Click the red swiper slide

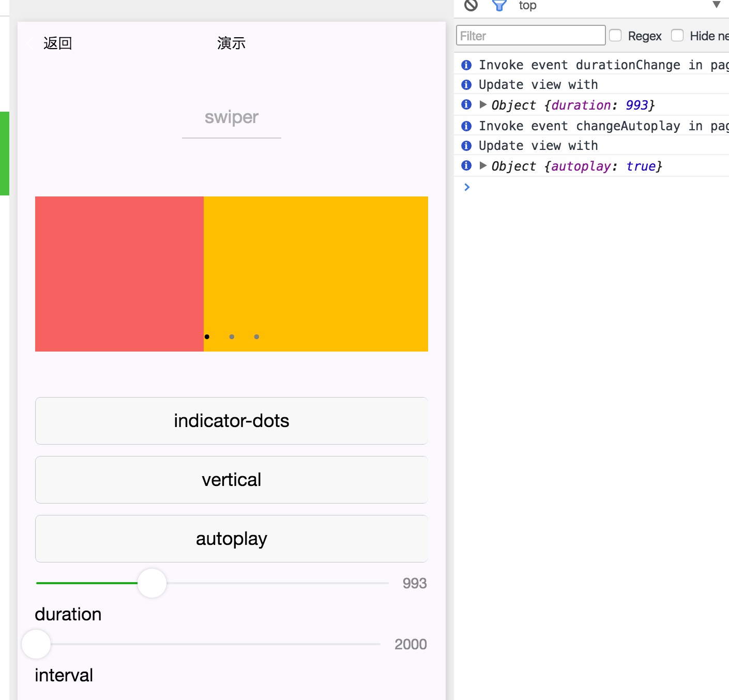(119, 274)
